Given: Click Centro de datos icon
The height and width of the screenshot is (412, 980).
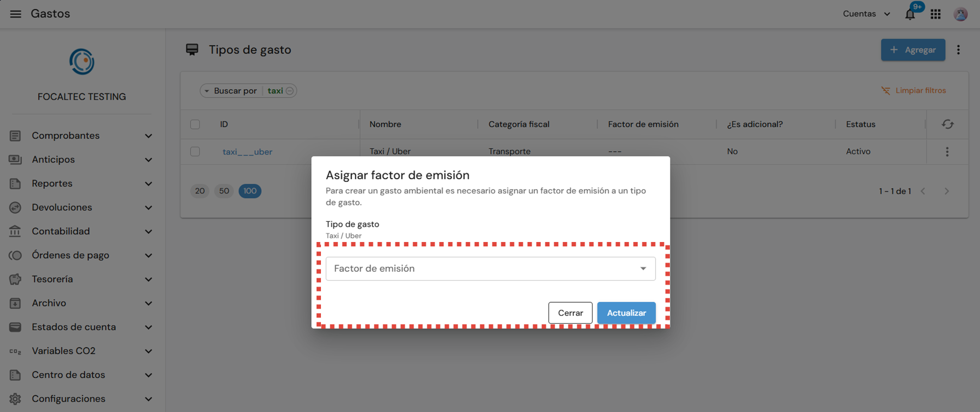Looking at the screenshot, I should coord(15,375).
